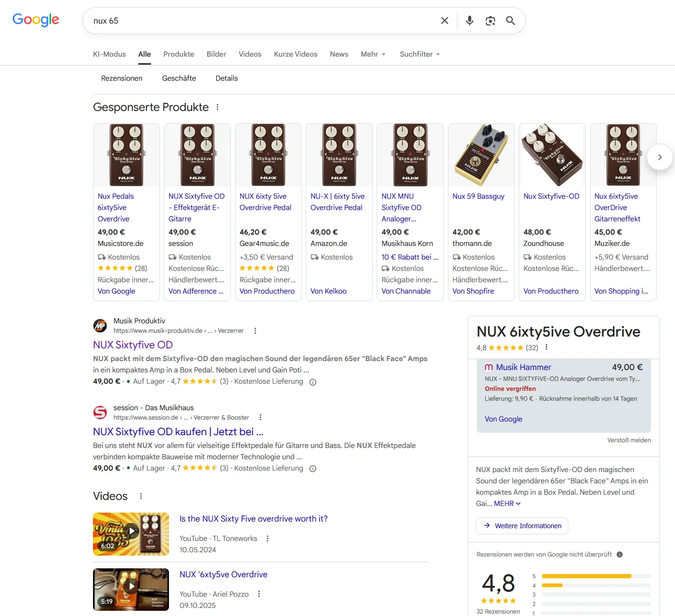The width and height of the screenshot is (675, 616).
Task: Expand description with MEHR link
Action: point(507,504)
